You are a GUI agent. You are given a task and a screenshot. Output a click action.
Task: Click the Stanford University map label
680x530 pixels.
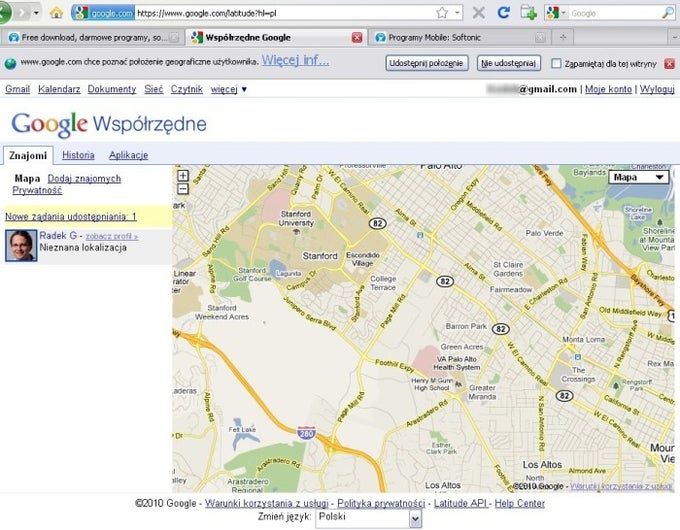(x=297, y=219)
